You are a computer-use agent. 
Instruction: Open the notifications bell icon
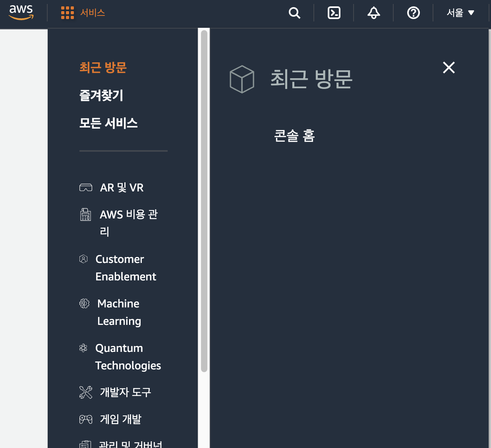(374, 13)
